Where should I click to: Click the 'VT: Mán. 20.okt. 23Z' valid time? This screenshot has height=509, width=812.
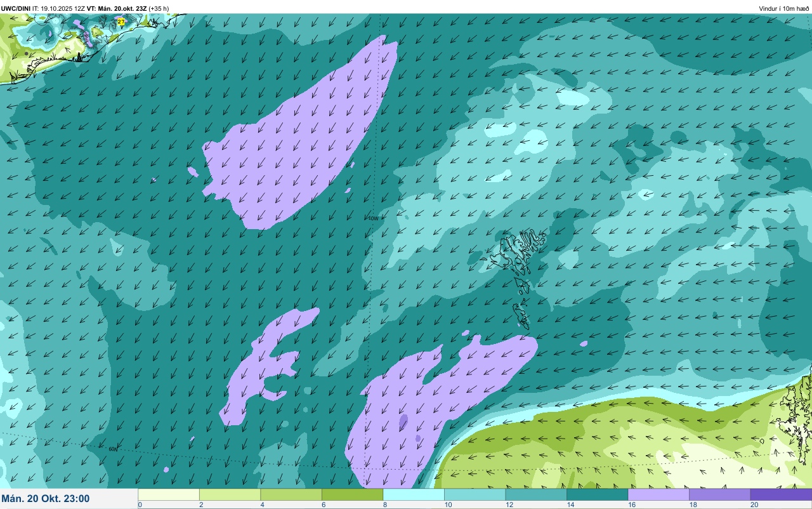click(x=116, y=9)
